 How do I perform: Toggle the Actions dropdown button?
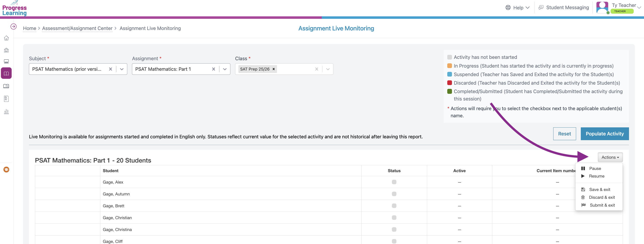click(x=610, y=157)
